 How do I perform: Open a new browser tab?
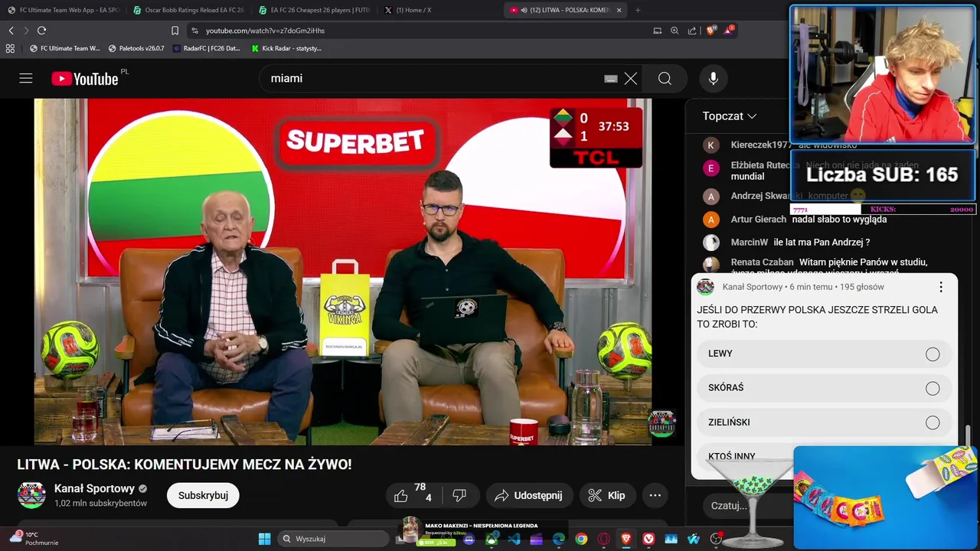tap(638, 10)
